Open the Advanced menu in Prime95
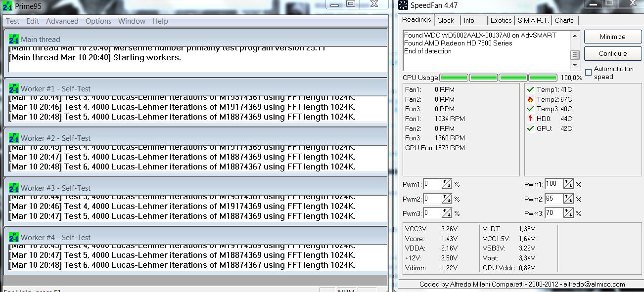Image resolution: width=644 pixels, height=292 pixels. pos(62,21)
